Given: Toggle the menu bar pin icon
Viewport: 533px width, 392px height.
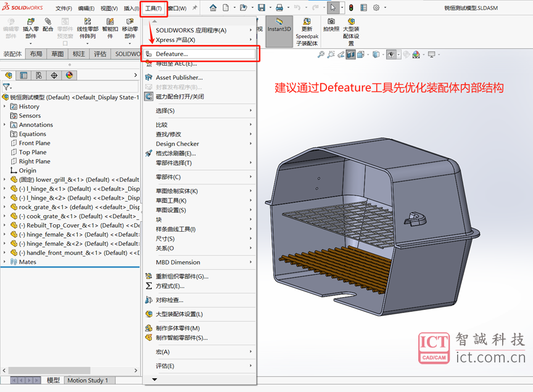Looking at the screenshot, I should 194,8.
